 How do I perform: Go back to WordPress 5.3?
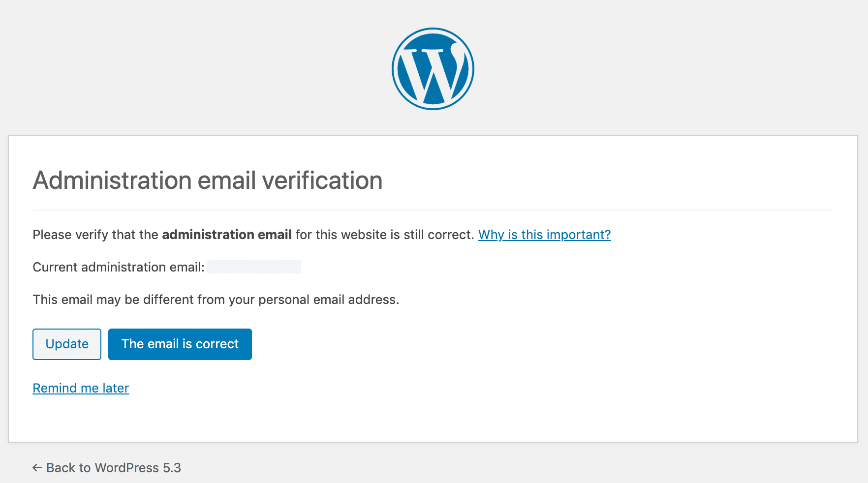tap(113, 468)
